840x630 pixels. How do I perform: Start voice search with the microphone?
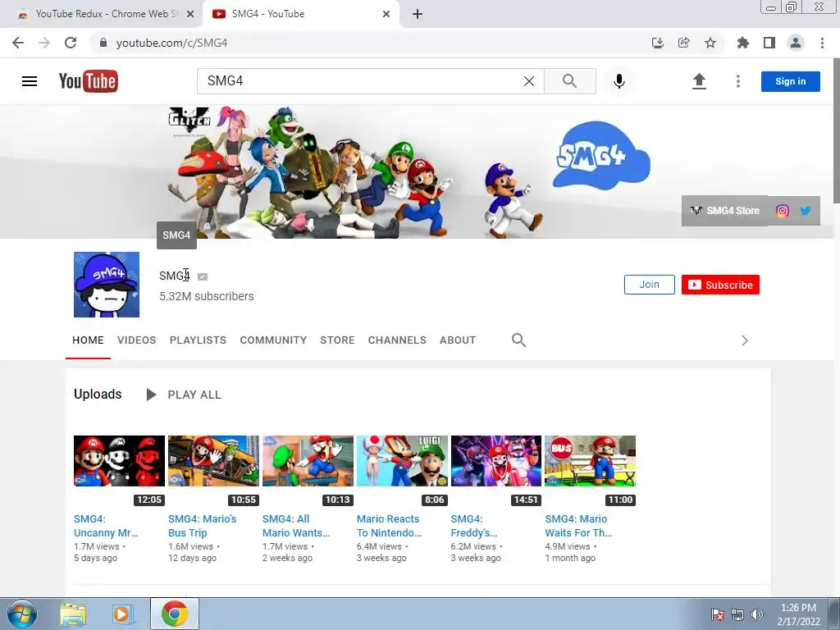click(619, 81)
